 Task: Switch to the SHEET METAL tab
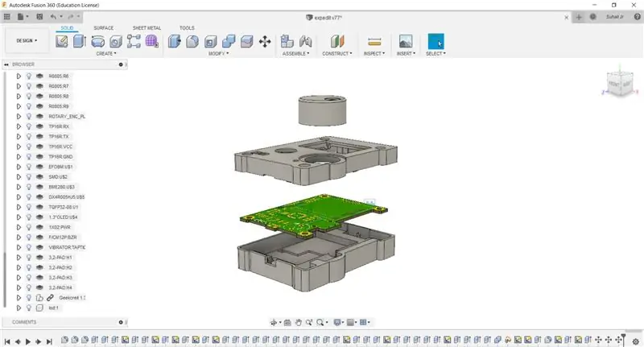click(147, 28)
